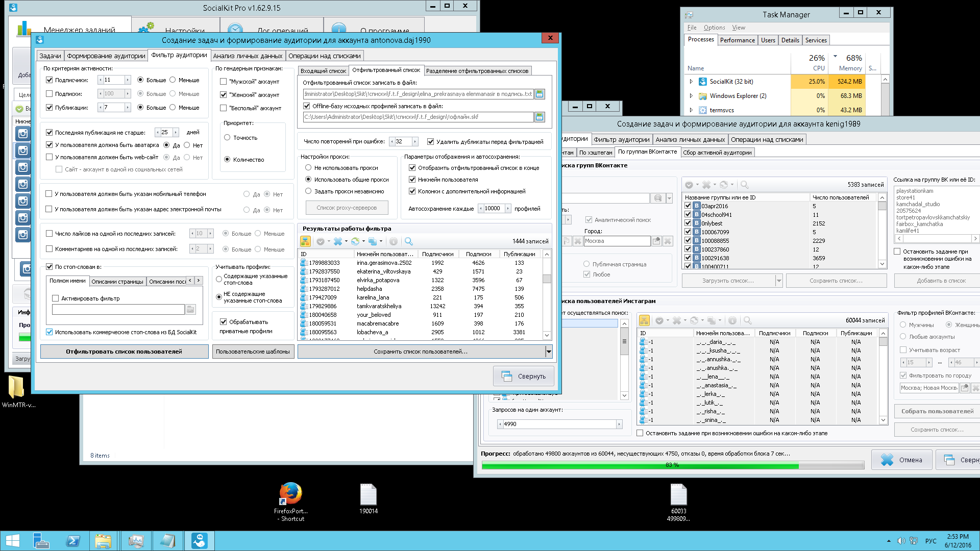Switch to Performance tab in Task Manager
Screen dimensions: 980x551
pyautogui.click(x=737, y=40)
